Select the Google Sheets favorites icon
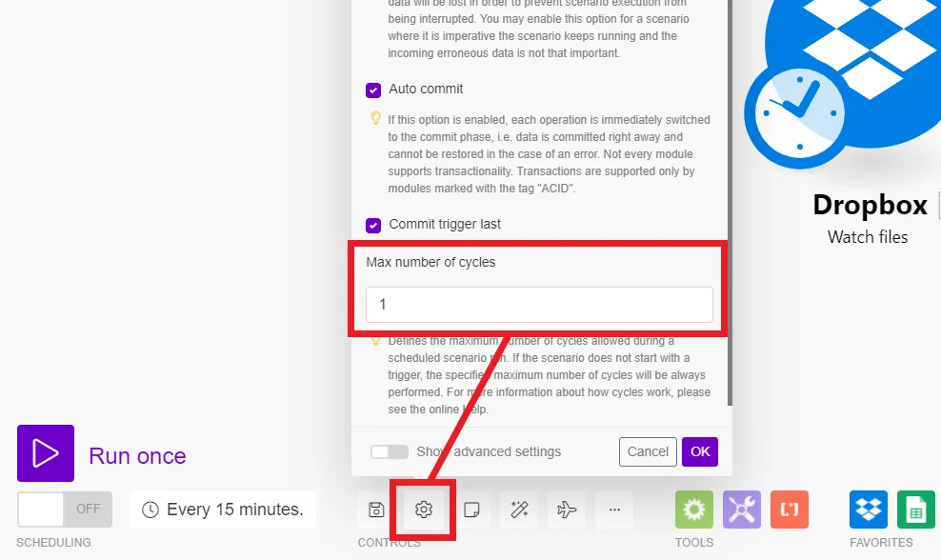This screenshot has width=941, height=560. coord(916,510)
